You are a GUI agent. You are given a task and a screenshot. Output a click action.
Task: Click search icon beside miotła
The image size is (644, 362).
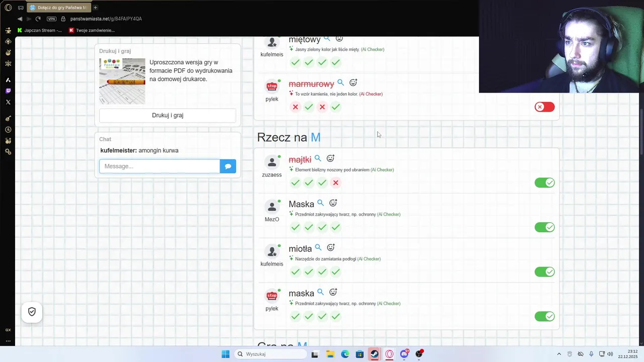[318, 247]
